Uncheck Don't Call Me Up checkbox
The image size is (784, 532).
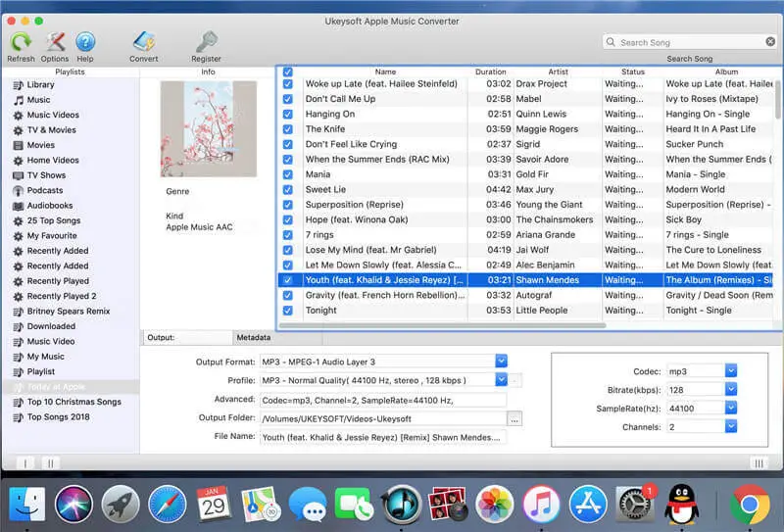tap(288, 99)
